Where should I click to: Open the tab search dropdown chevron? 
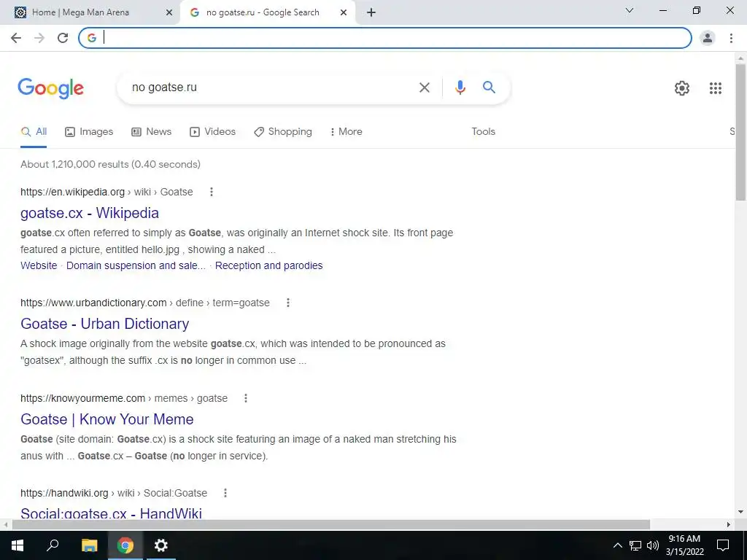tap(630, 10)
